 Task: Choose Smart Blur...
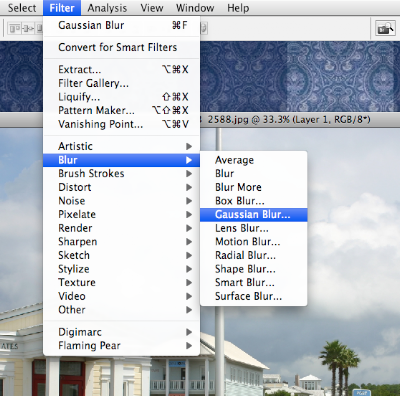253,283
